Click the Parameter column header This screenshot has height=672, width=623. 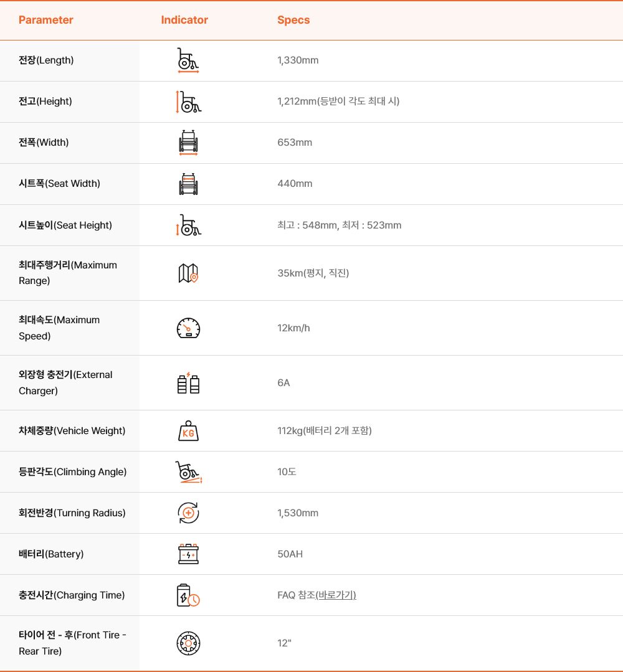46,20
